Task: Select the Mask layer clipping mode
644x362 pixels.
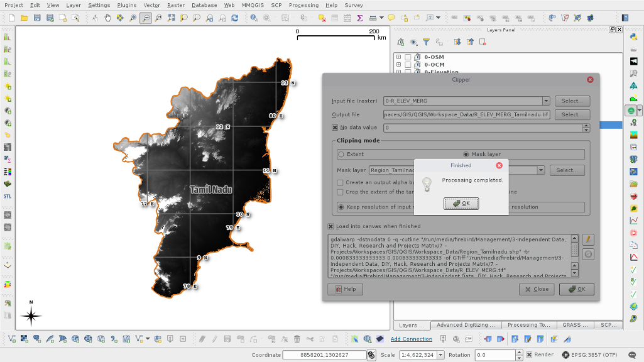Action: pyautogui.click(x=466, y=155)
